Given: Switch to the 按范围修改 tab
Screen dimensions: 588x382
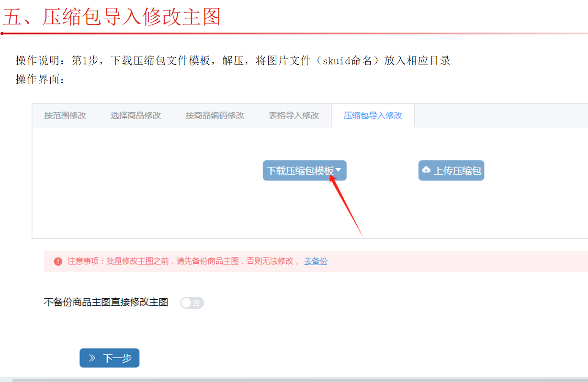Looking at the screenshot, I should pos(65,115).
